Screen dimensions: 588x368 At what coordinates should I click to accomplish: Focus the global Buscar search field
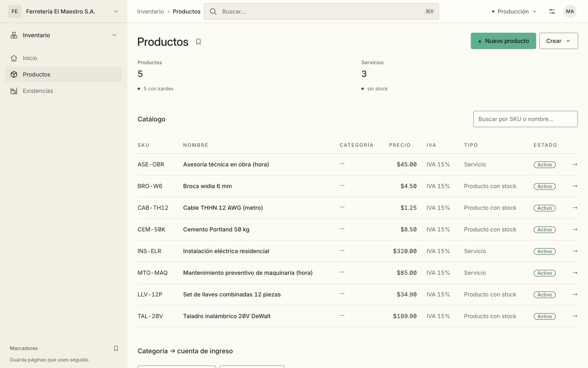pyautogui.click(x=321, y=11)
